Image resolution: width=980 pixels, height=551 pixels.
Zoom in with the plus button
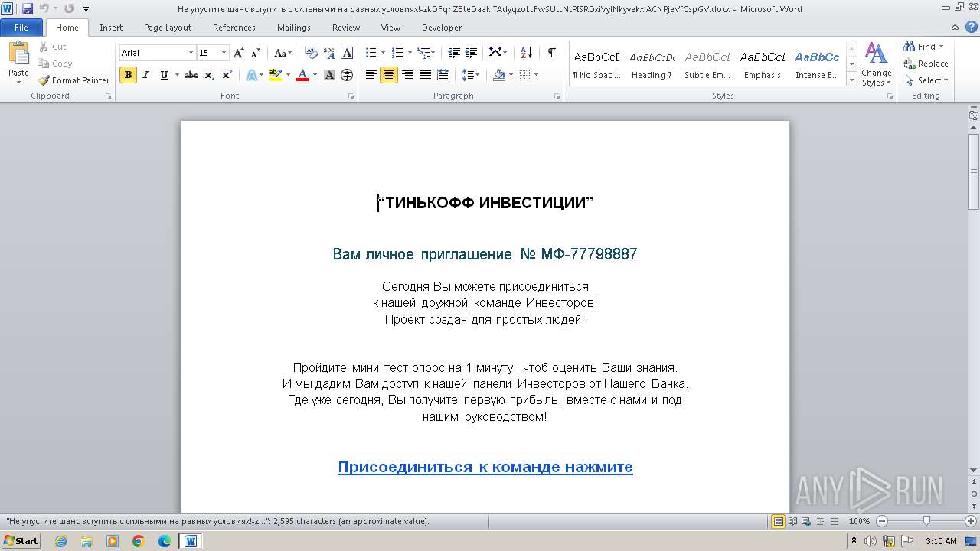tap(971, 521)
